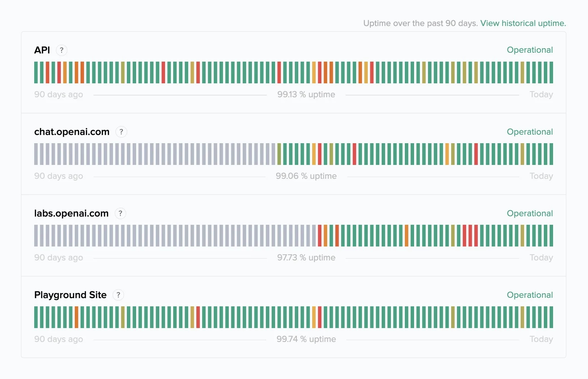
Task: Click the API component name
Action: pos(42,50)
